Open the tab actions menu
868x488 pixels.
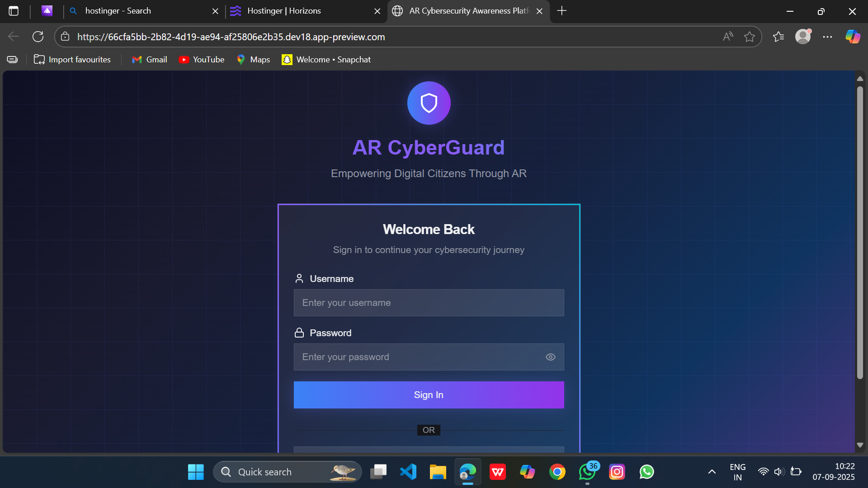click(x=14, y=11)
